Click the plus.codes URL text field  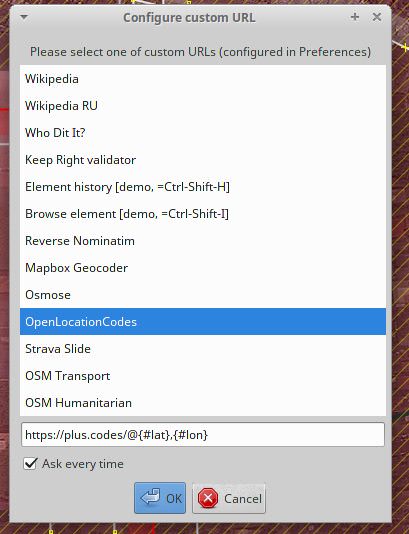pos(203,435)
